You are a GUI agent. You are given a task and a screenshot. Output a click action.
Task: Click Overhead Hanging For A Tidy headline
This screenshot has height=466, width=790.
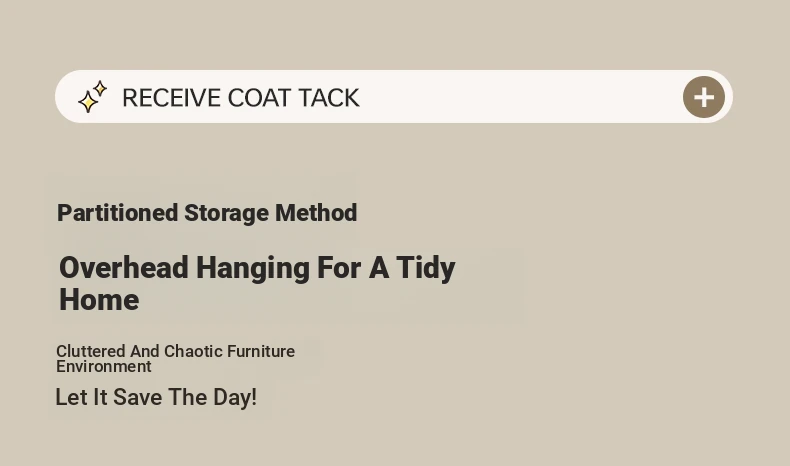click(x=257, y=268)
